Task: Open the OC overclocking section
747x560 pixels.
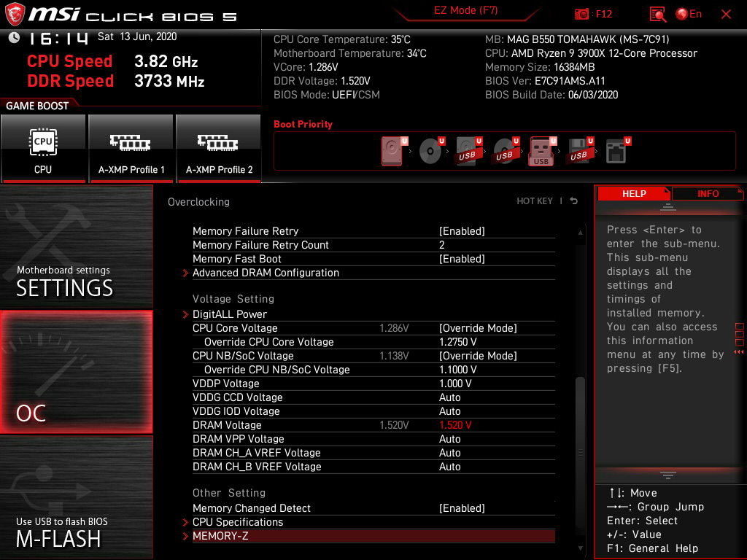Action: [x=76, y=373]
